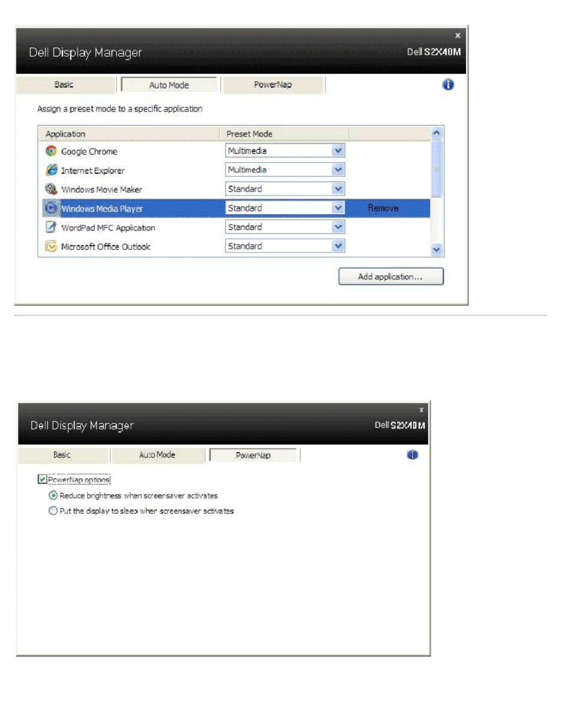The image size is (562, 728).
Task: Open preset dropdown for Windows Movie Maker
Action: (338, 189)
